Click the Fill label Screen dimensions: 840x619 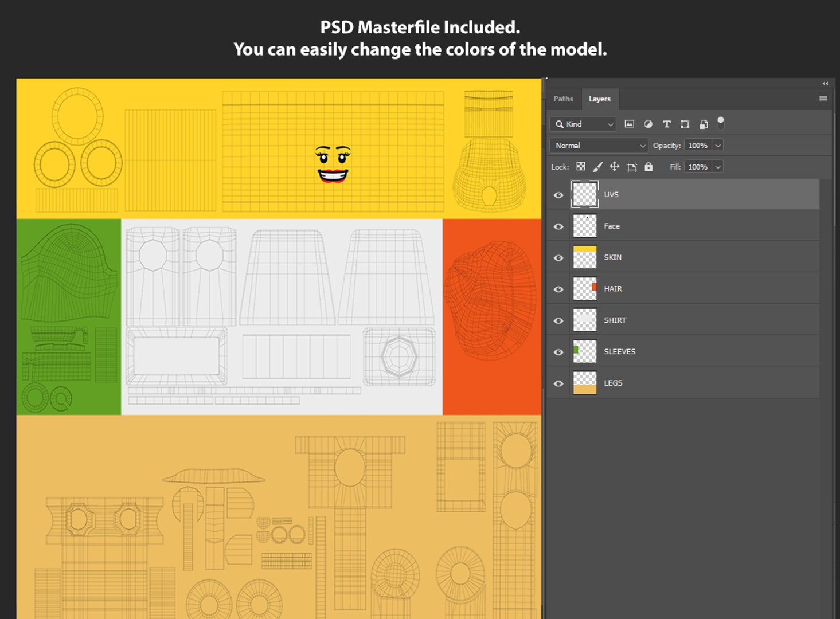coord(675,167)
